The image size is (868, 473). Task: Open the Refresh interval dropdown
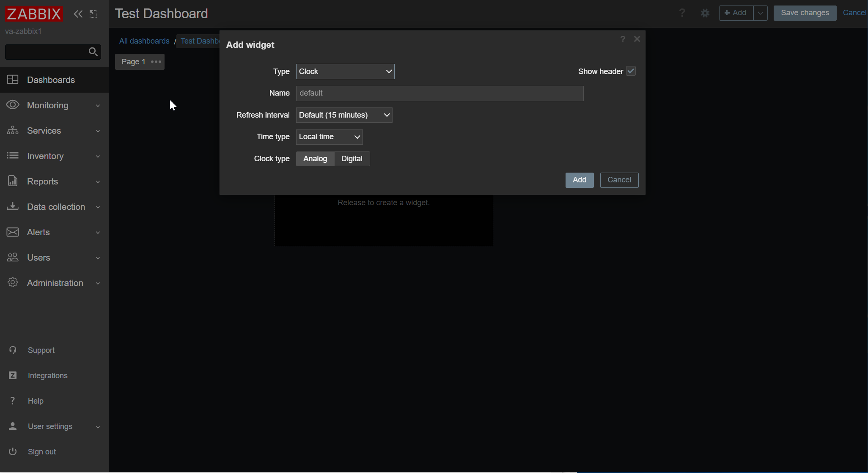(344, 115)
